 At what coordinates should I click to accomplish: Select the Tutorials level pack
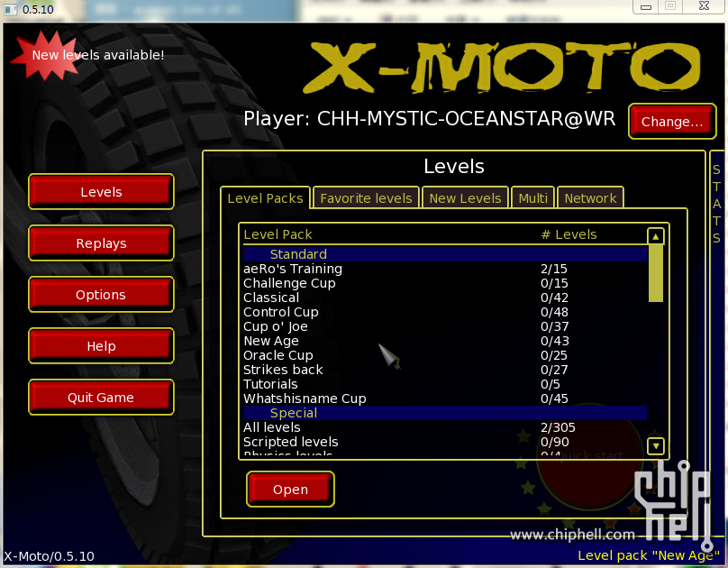[445, 383]
